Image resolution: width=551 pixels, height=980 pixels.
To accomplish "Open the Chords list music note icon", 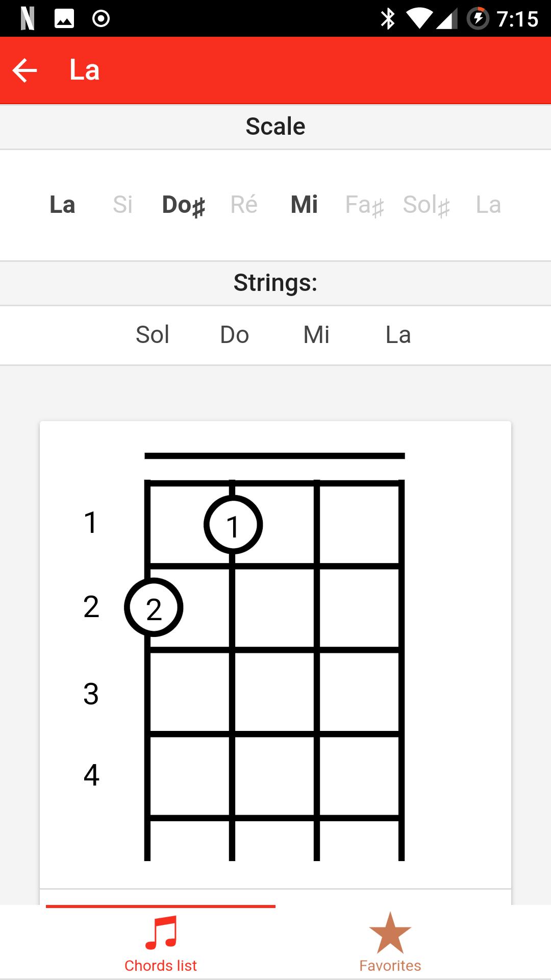I will click(x=161, y=933).
